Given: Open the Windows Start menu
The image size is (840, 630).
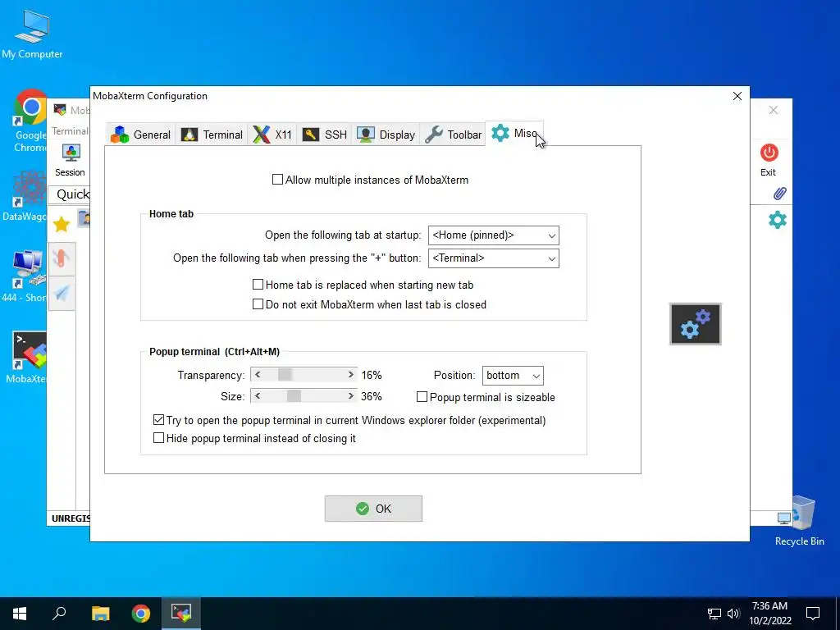Looking at the screenshot, I should click(20, 614).
